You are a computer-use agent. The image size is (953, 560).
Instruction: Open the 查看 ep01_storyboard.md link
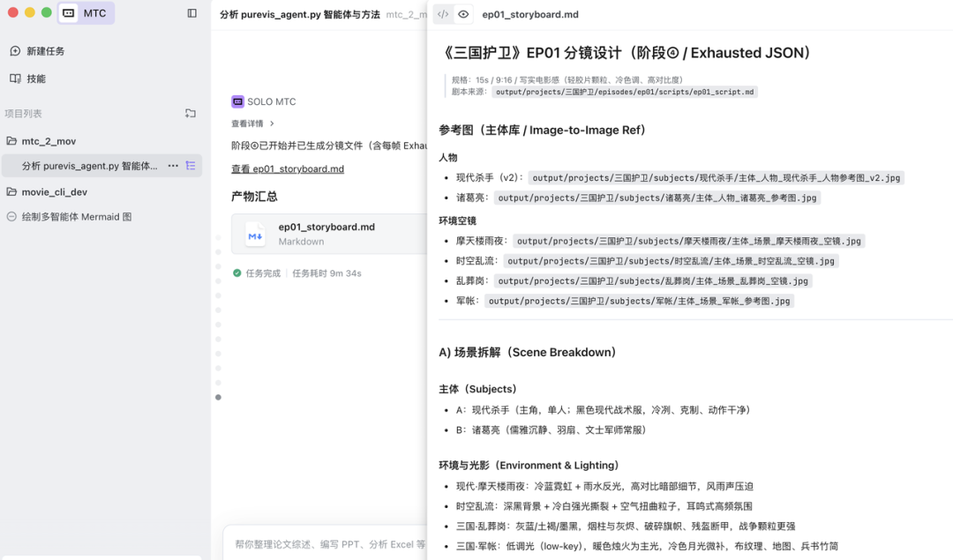[286, 168]
